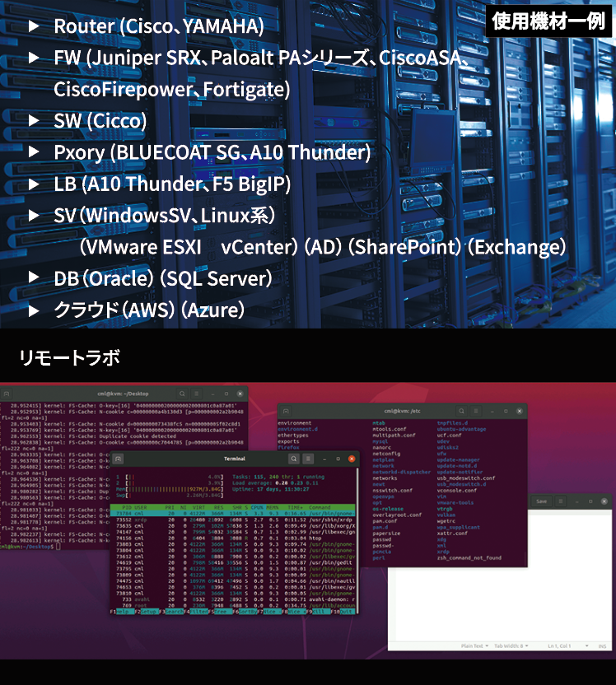Screen dimensions: 616x685
Task: Maximize the cml@kvm: /etc terminal window
Action: pos(506,411)
